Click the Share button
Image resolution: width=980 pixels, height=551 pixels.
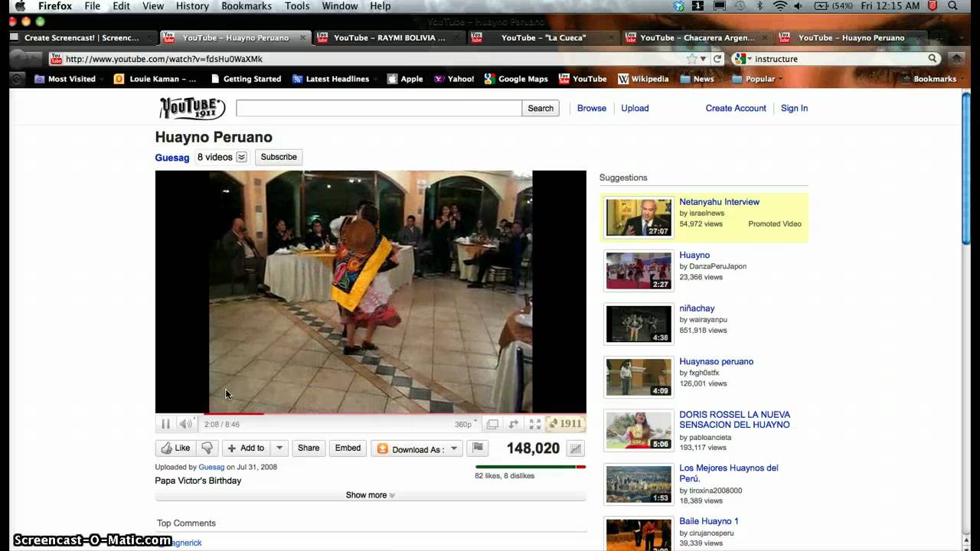[x=309, y=448]
